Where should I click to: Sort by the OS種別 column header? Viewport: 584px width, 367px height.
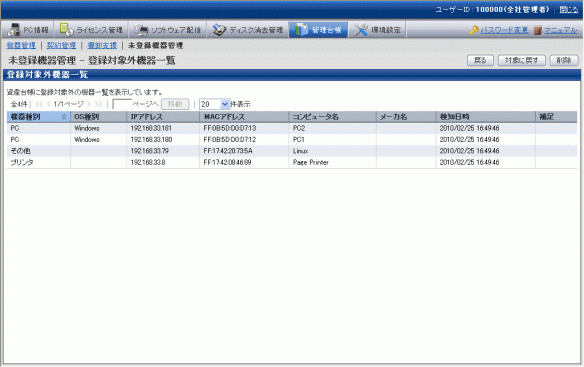98,117
